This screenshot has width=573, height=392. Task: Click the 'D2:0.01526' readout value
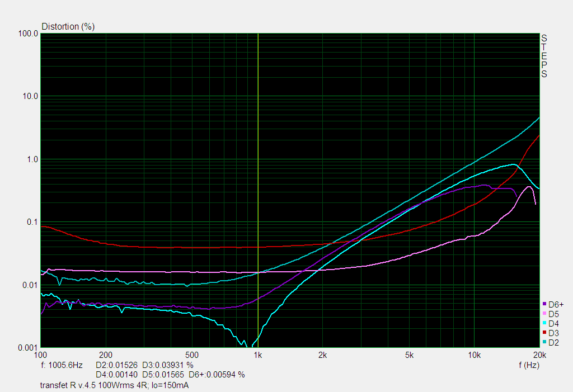[x=116, y=365]
